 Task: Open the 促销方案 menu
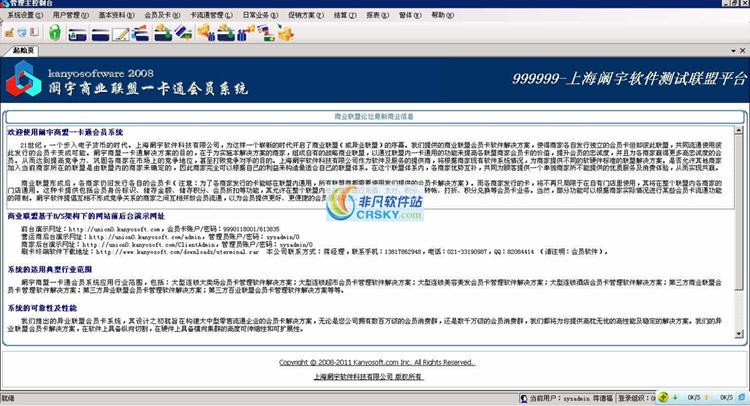(x=306, y=15)
